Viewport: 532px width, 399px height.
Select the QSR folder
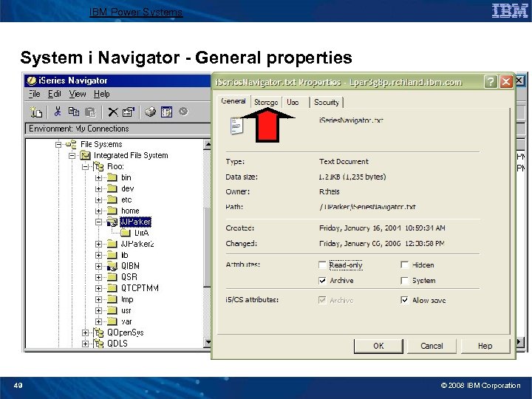coord(129,277)
